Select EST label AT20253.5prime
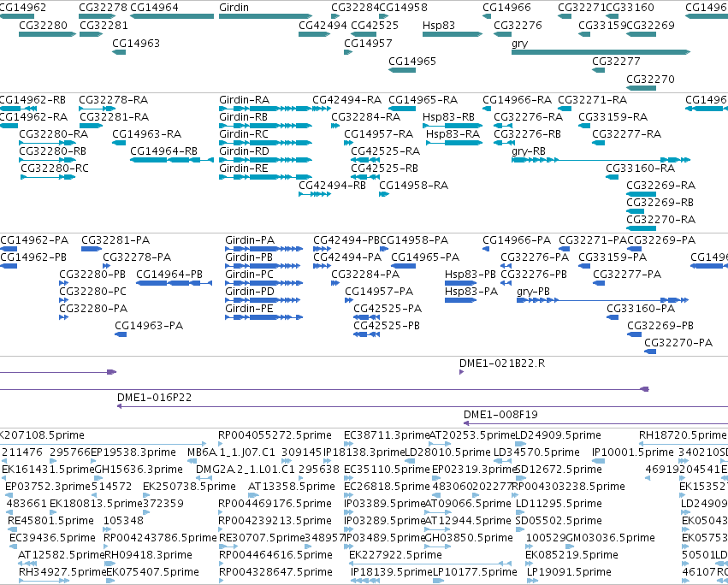Screen dimensions: 728x585 (472, 435)
